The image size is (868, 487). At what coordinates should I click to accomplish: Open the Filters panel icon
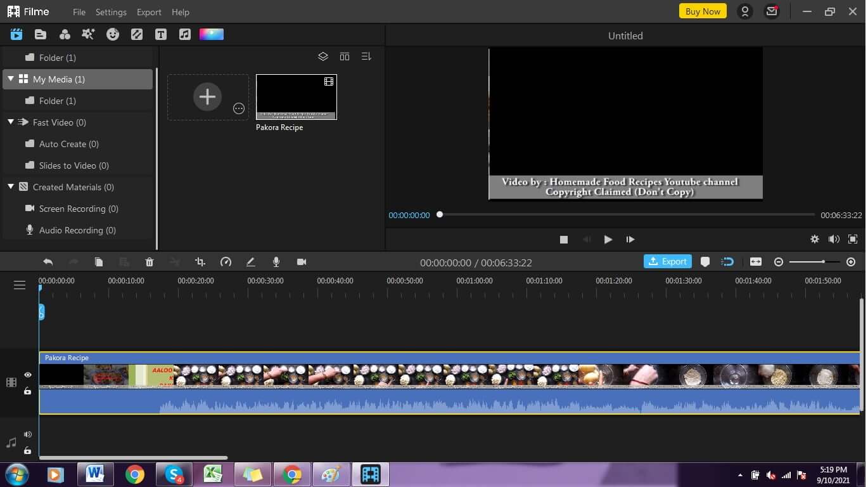coord(65,34)
